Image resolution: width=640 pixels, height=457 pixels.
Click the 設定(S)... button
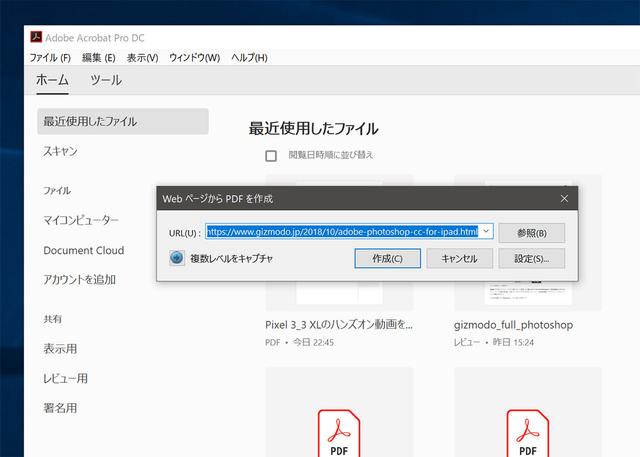pyautogui.click(x=531, y=258)
